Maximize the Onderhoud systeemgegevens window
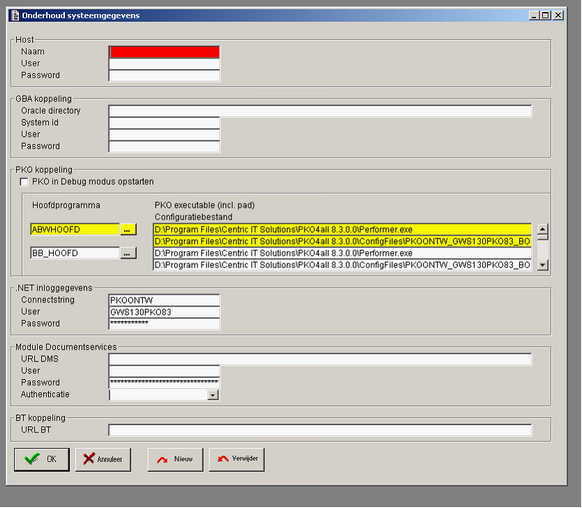Screen dimensions: 582x508 546,15
